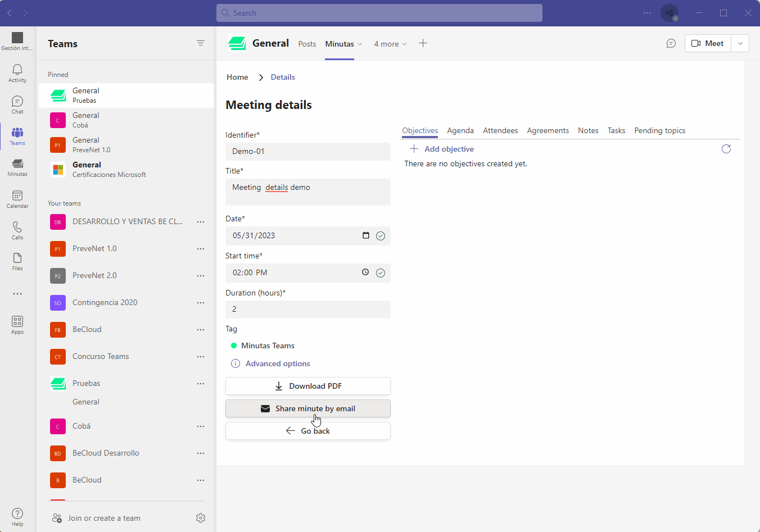
Task: Go to Home breadcrumb
Action: click(x=237, y=77)
